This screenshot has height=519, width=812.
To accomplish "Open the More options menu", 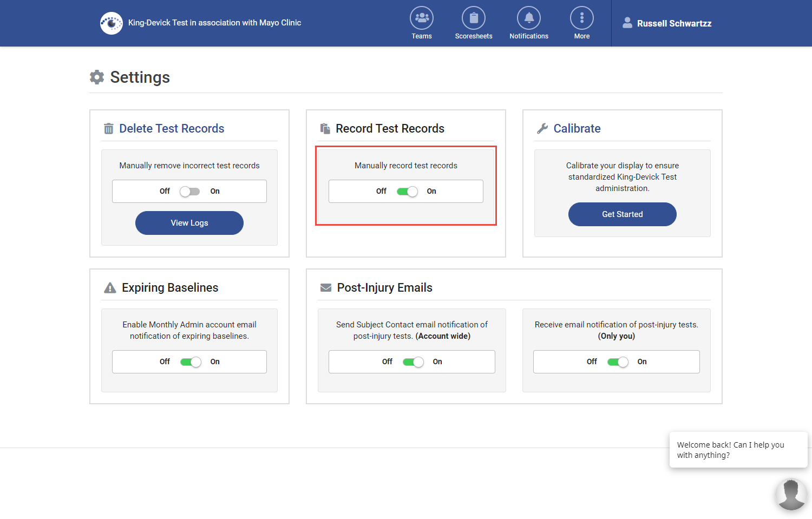I will pos(581,18).
